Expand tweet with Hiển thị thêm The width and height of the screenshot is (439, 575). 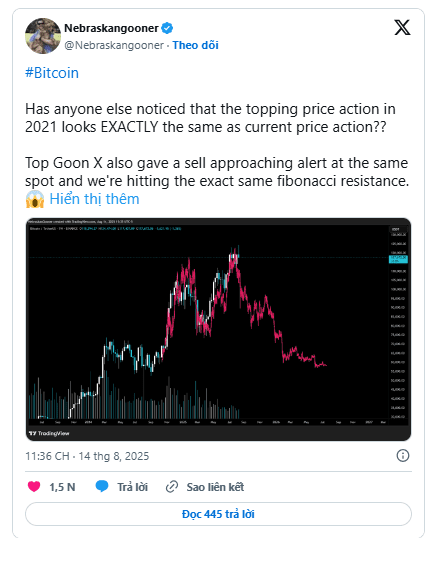point(94,199)
